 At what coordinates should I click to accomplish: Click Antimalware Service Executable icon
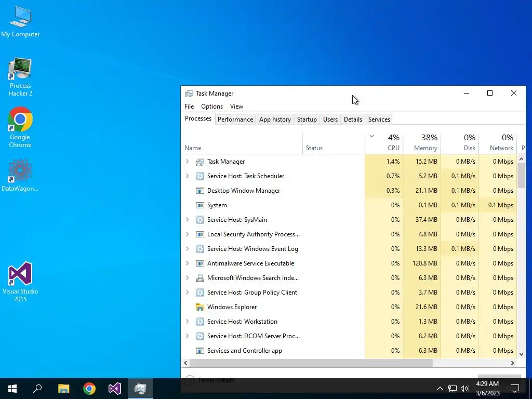[200, 263]
